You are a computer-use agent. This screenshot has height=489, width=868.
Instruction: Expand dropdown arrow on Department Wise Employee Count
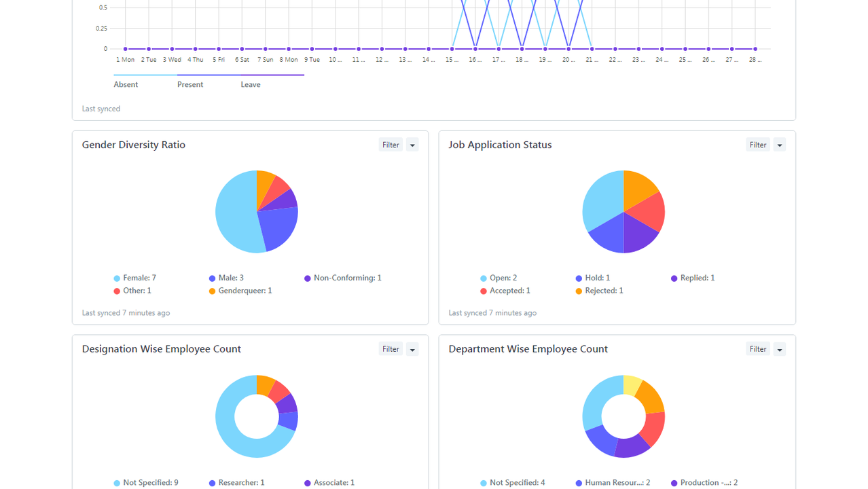tap(780, 349)
